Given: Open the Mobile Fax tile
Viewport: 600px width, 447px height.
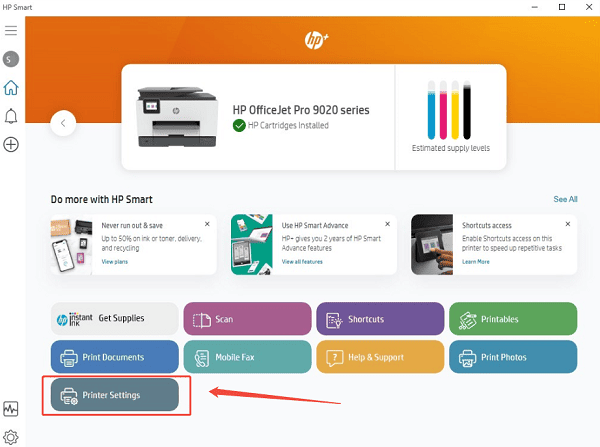Looking at the screenshot, I should (x=247, y=357).
